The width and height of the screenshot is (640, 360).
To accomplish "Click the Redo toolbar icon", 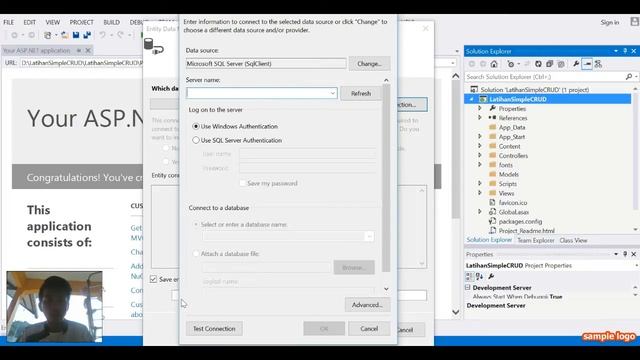I will click(120, 36).
